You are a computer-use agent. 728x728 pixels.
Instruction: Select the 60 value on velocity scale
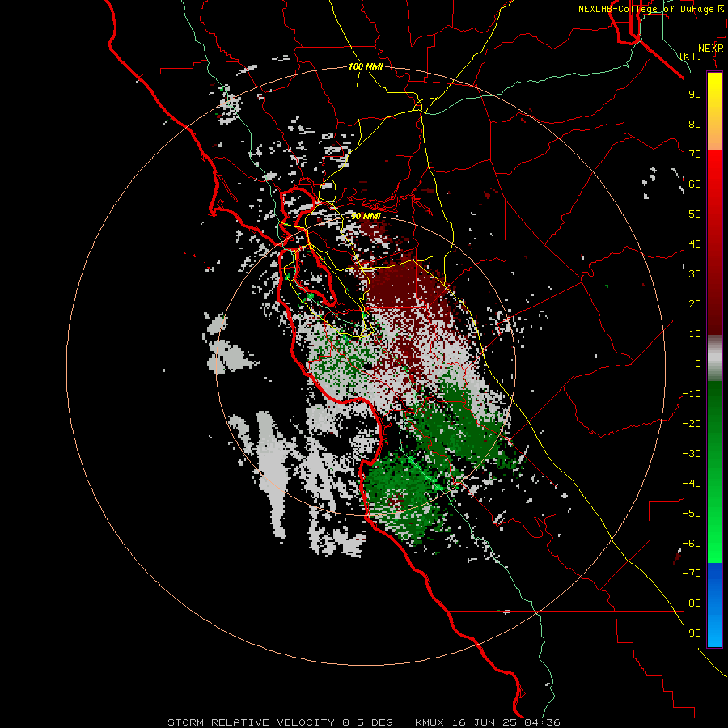click(695, 184)
